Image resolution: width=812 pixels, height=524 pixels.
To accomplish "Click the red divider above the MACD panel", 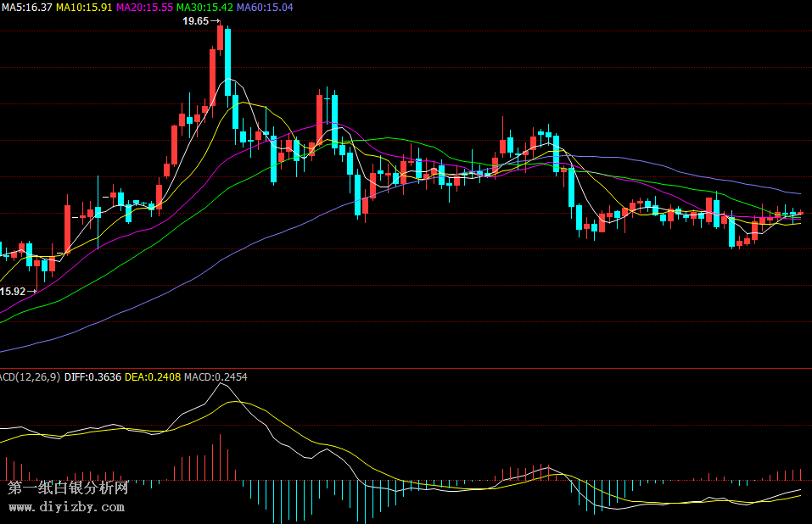I will [x=406, y=369].
